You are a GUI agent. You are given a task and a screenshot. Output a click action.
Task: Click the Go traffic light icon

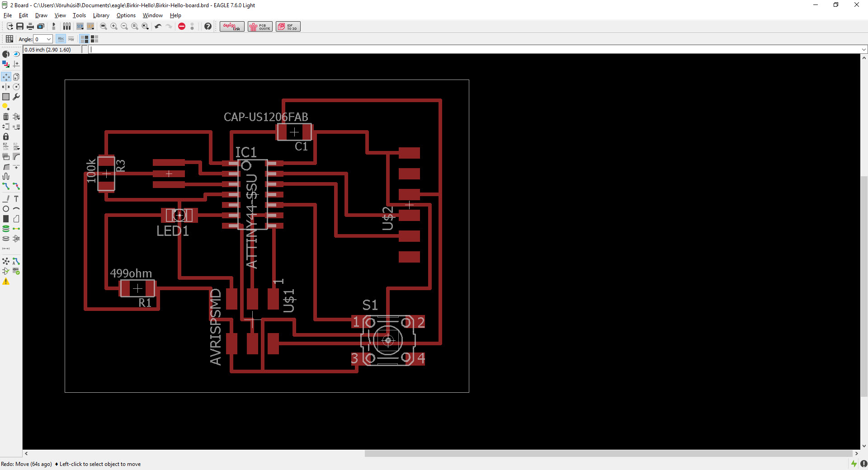[x=192, y=26]
